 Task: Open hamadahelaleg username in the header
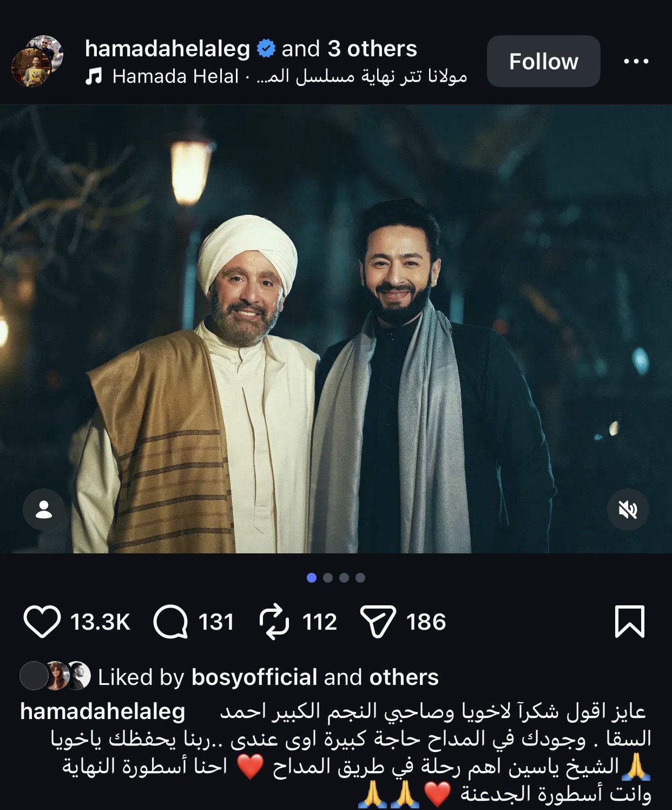click(x=168, y=49)
